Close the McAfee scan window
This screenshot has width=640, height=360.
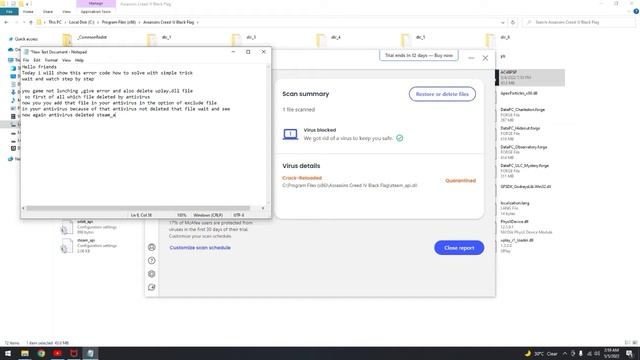(x=485, y=58)
